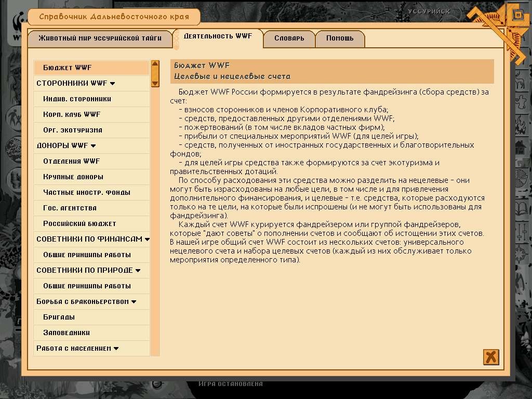Open the Заповедники topic
The height and width of the screenshot is (399, 532).
91,333
